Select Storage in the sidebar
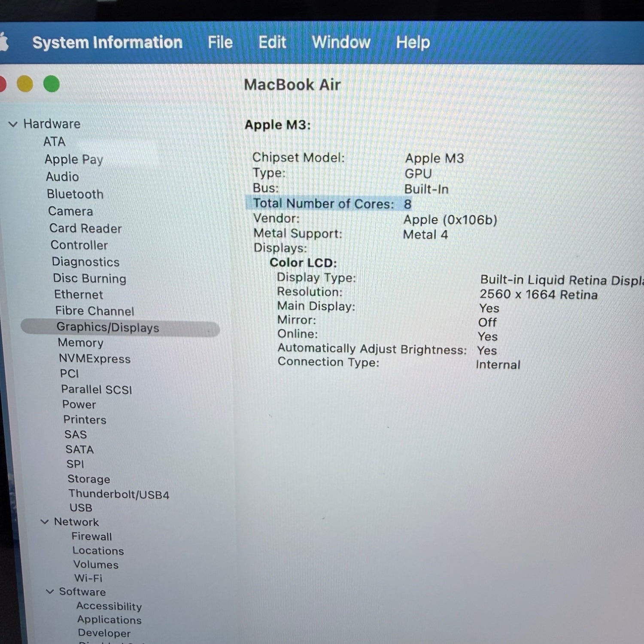The height and width of the screenshot is (644, 644). (x=88, y=479)
